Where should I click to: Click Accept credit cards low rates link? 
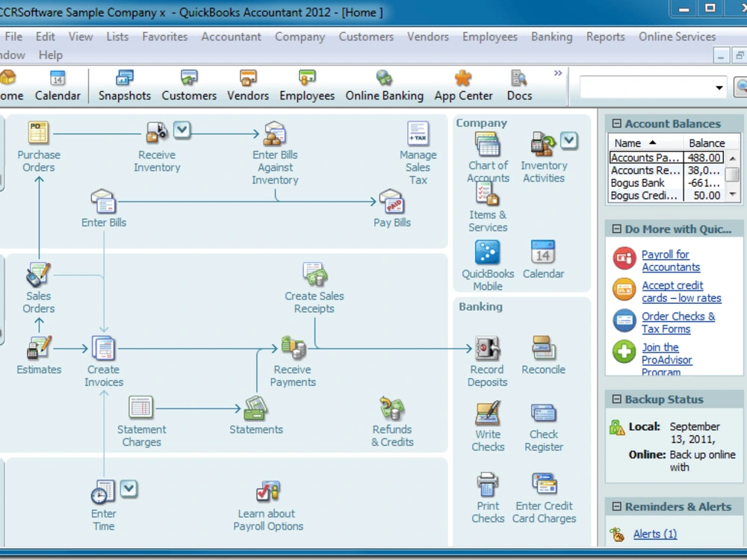pyautogui.click(x=681, y=291)
